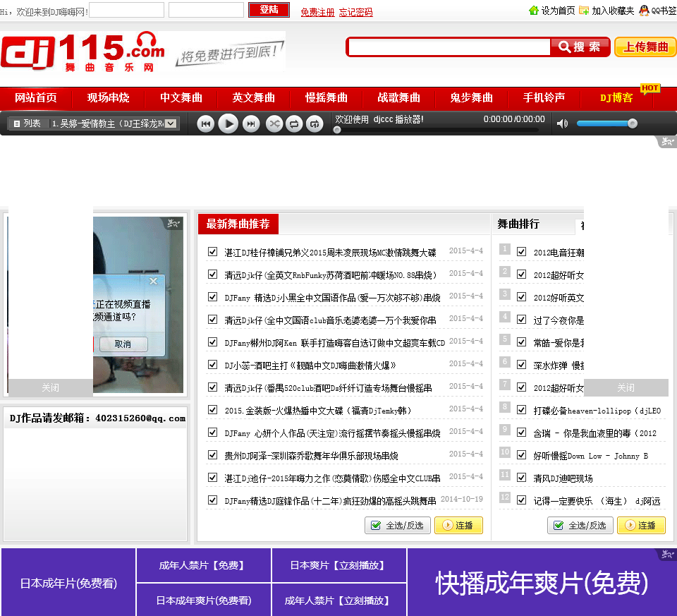Image resolution: width=677 pixels, height=616 pixels.
Task: Toggle checkbox for DJ小蕊-酒吧主打 song
Action: coord(212,364)
